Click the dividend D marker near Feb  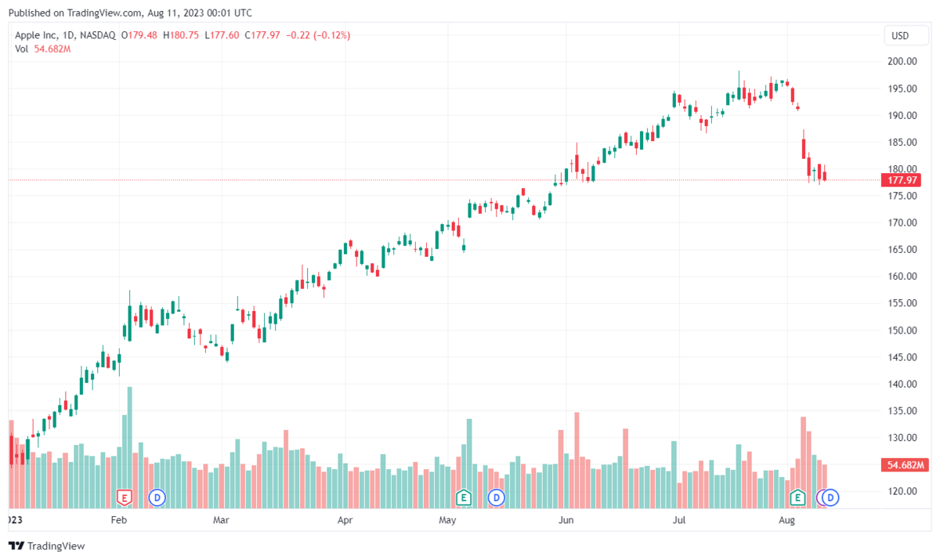click(x=157, y=497)
